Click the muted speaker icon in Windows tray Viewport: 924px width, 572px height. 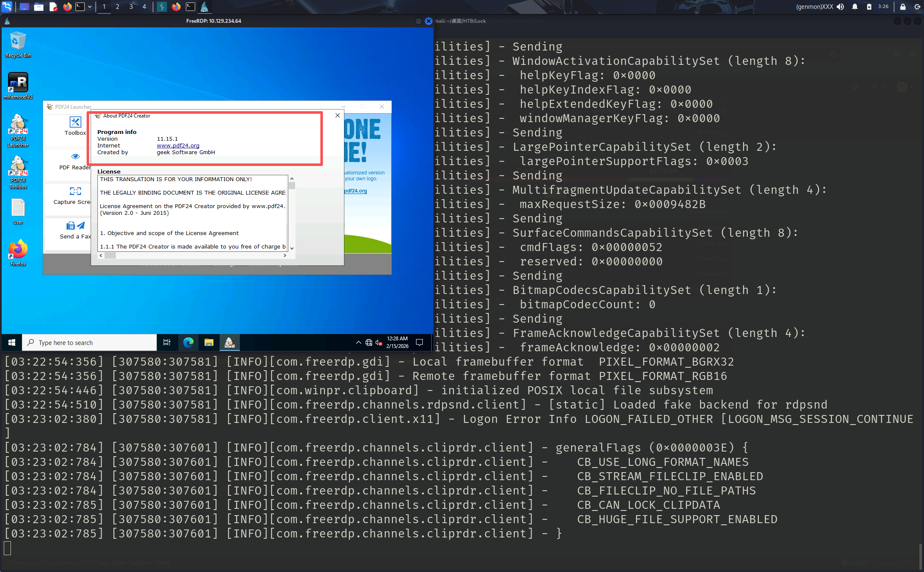coord(379,343)
